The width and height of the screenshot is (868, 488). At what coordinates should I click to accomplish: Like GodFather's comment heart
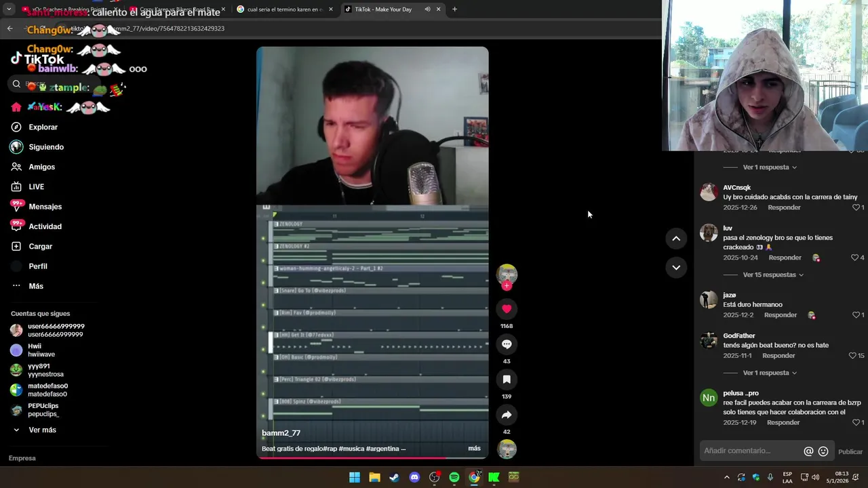852,356
